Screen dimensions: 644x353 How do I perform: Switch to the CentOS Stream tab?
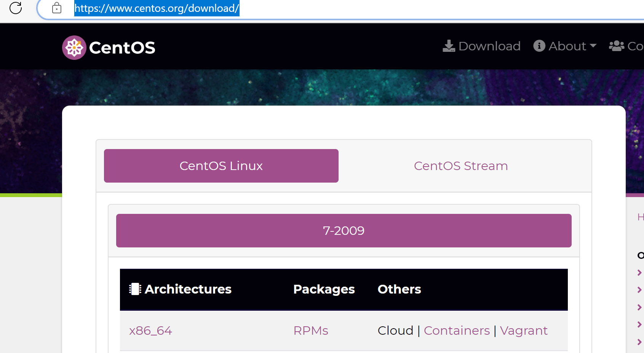pyautogui.click(x=461, y=166)
